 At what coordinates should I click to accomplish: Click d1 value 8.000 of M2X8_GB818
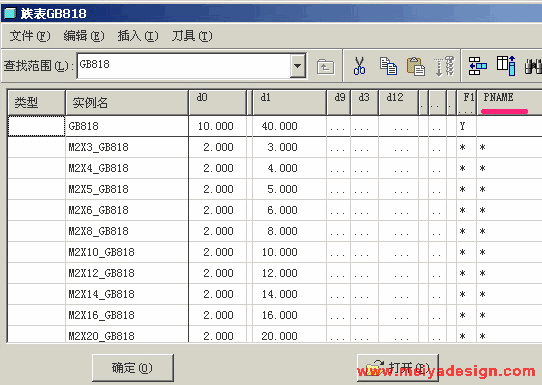282,231
